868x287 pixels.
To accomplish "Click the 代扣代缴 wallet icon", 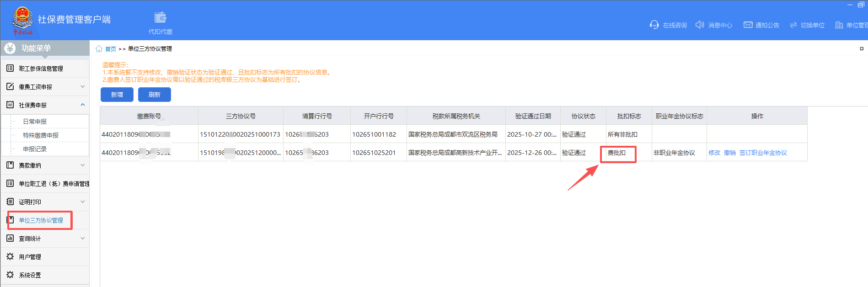I will point(160,18).
